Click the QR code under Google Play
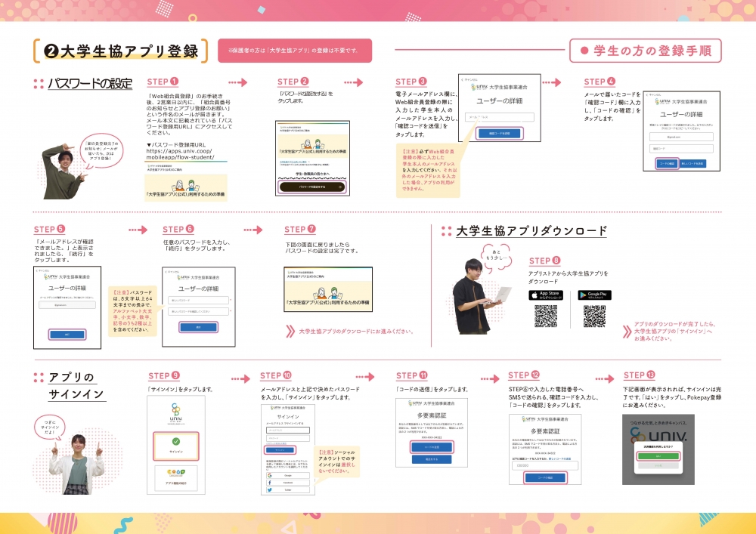 click(594, 317)
